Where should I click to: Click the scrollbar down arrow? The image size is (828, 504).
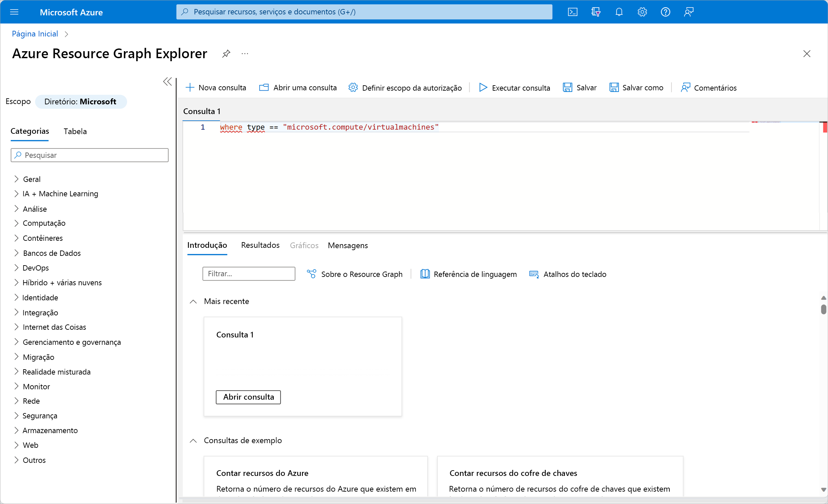[x=823, y=490]
